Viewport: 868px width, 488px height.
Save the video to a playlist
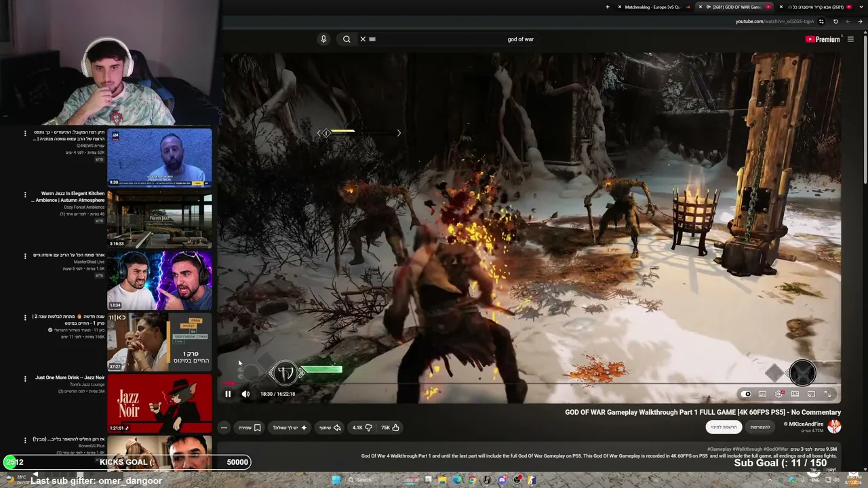click(x=250, y=428)
